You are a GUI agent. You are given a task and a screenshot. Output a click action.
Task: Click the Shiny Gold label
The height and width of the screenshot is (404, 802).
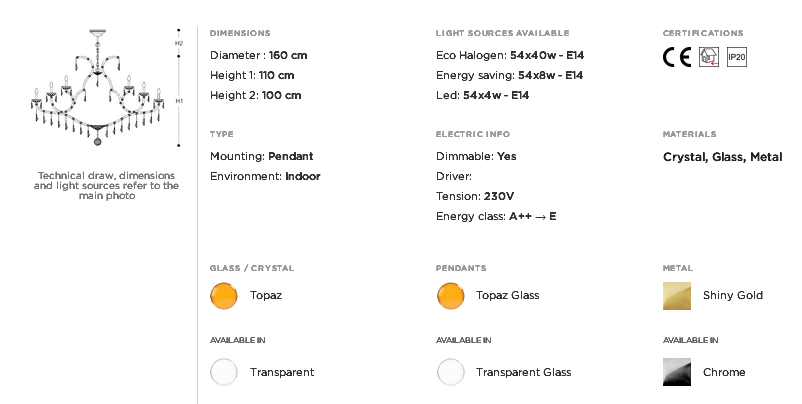(732, 295)
